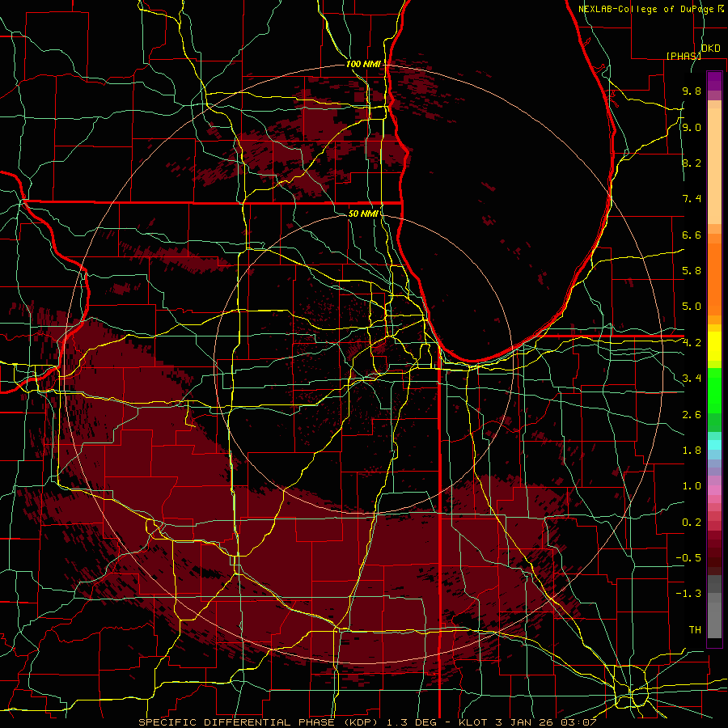Click the 0.2 value on the color scale
The height and width of the screenshot is (728, 728).
point(692,523)
